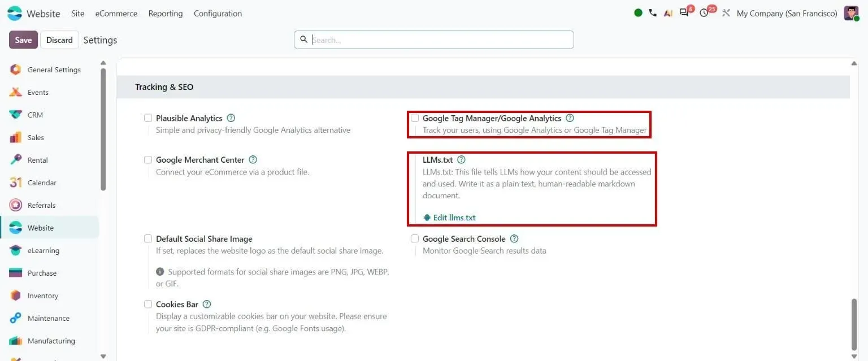Open the Configuration menu
The width and height of the screenshot is (868, 361).
(x=218, y=14)
